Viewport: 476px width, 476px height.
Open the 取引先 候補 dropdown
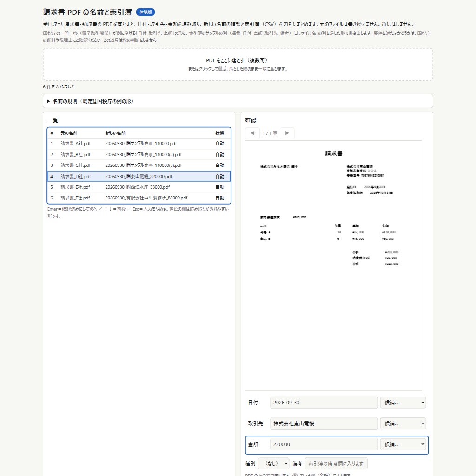tap(403, 423)
